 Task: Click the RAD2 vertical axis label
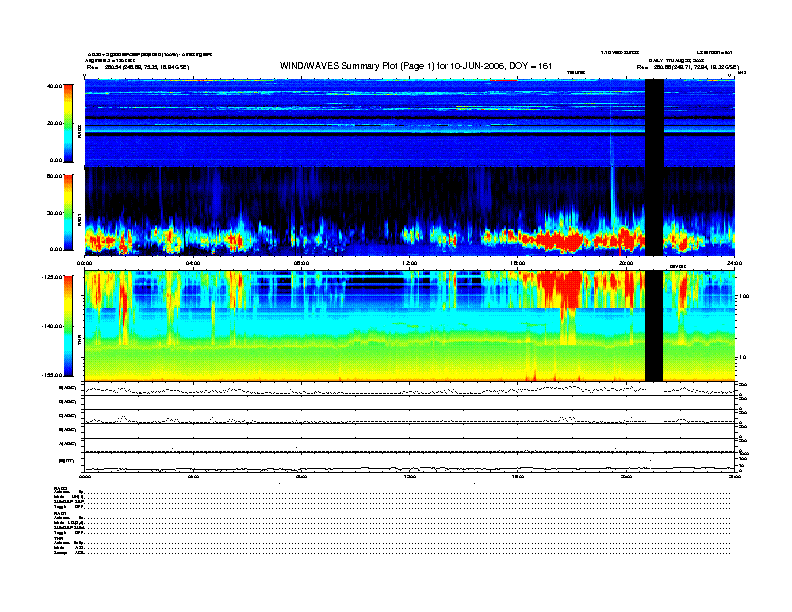[x=79, y=131]
